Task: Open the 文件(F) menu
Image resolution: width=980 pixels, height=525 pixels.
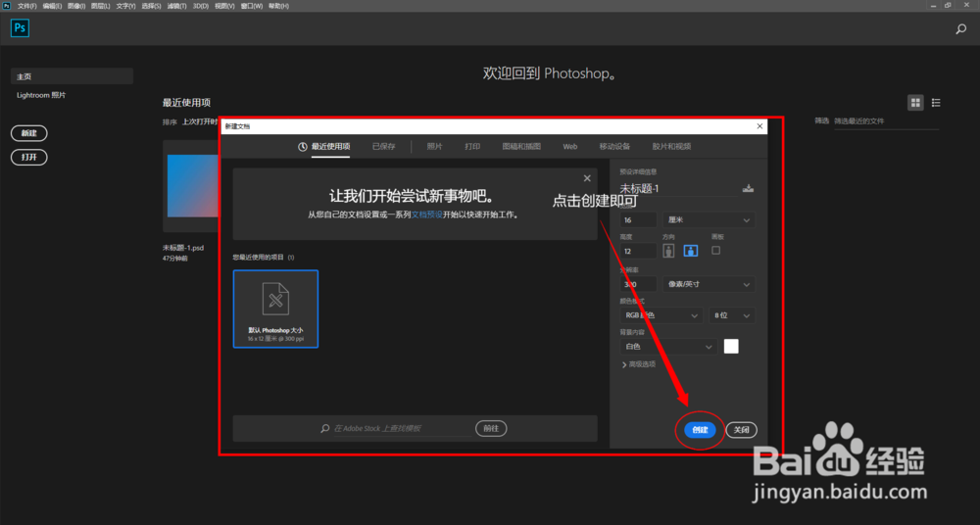Action: (26, 6)
